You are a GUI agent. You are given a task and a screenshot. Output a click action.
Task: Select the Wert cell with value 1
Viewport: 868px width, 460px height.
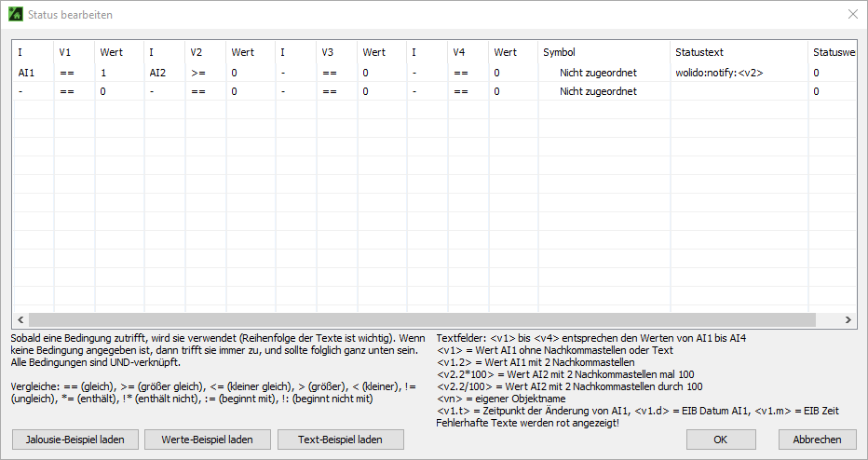coord(119,73)
